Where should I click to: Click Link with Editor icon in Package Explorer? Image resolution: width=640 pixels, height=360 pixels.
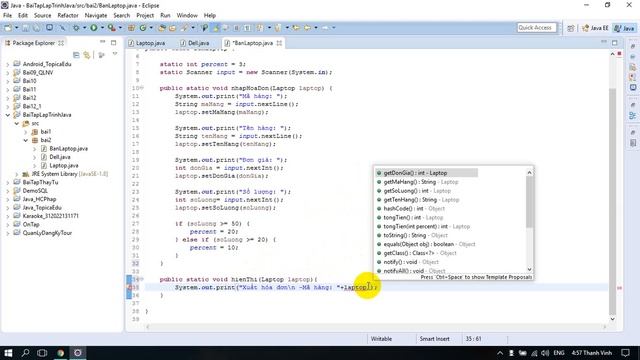pyautogui.click(x=87, y=55)
